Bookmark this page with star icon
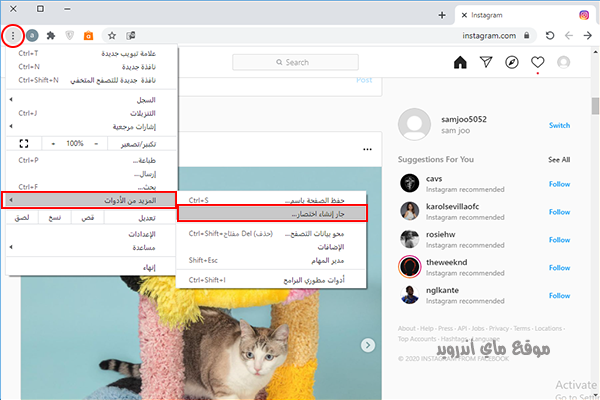The width and height of the screenshot is (600, 400). point(112,36)
